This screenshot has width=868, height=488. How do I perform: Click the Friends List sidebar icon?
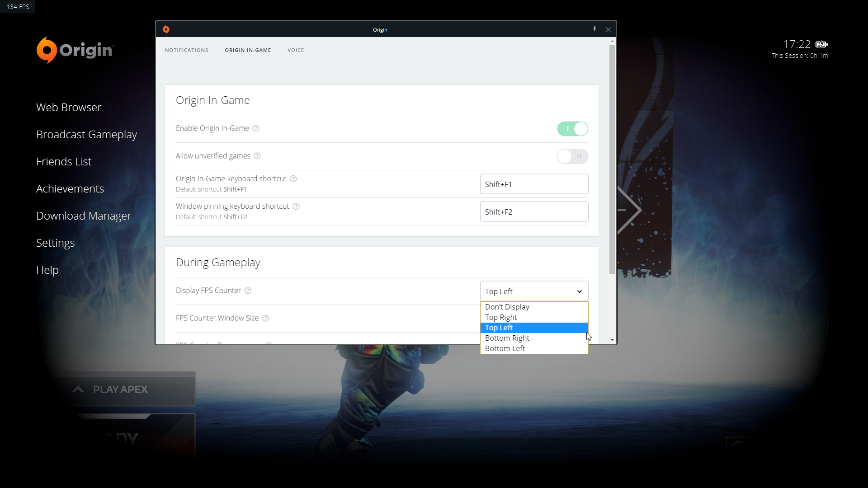click(64, 161)
